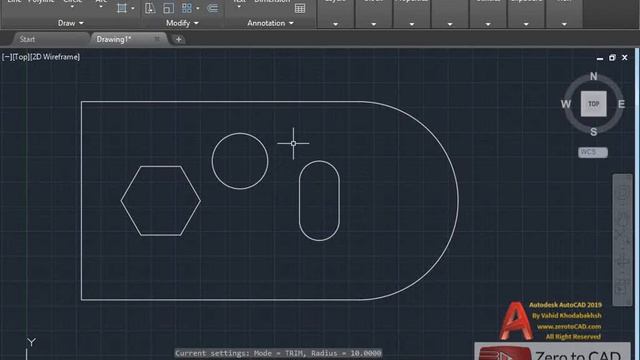The height and width of the screenshot is (360, 640).
Task: Rotate view to East on ViewCube compass
Action: [x=621, y=104]
